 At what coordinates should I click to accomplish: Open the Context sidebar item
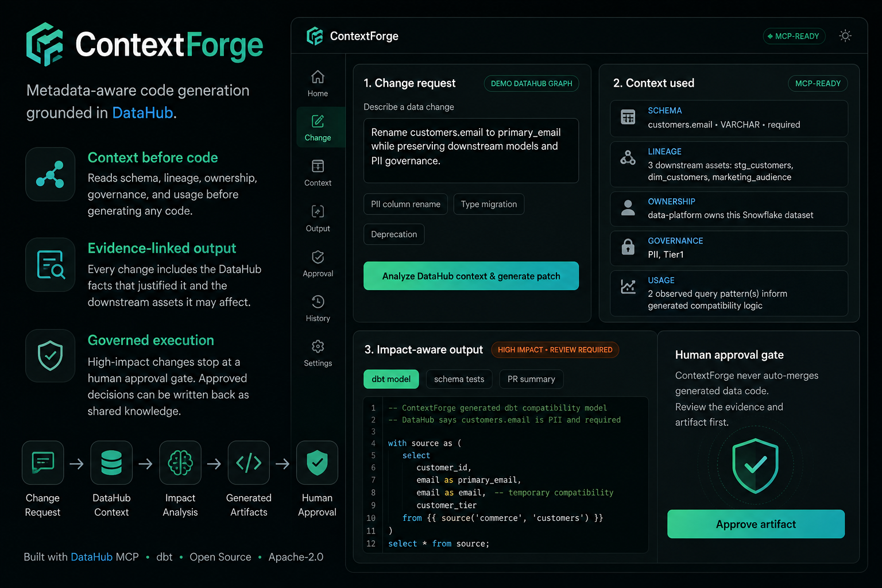[318, 173]
